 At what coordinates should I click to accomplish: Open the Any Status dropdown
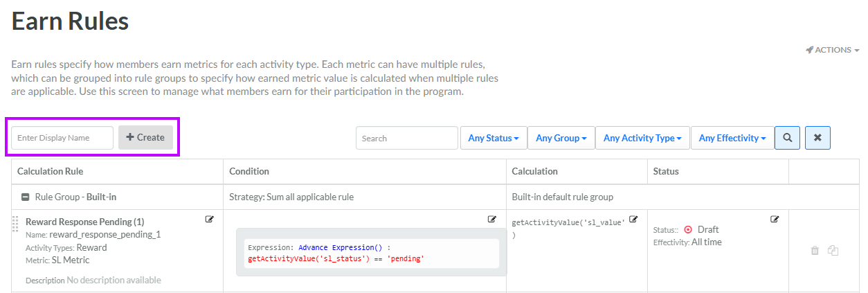click(494, 138)
